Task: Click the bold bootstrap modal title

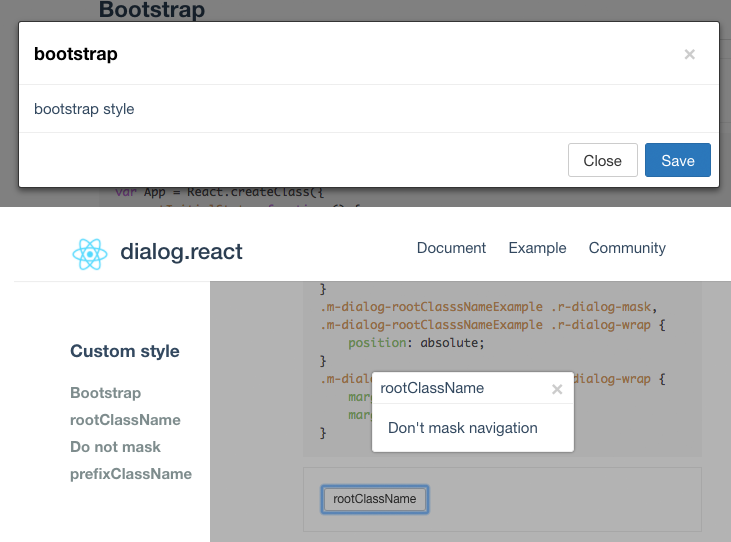Action: point(76,54)
